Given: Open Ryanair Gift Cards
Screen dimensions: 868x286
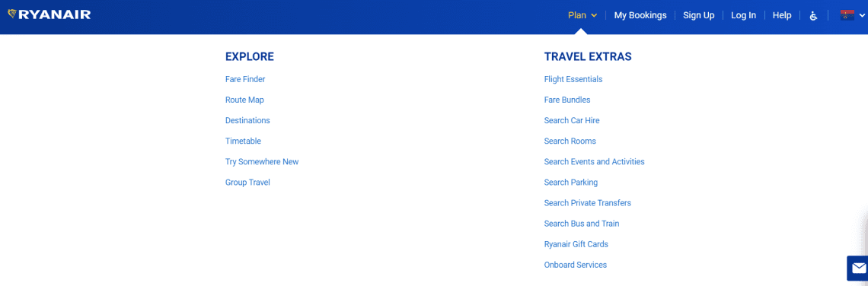Looking at the screenshot, I should (x=576, y=244).
